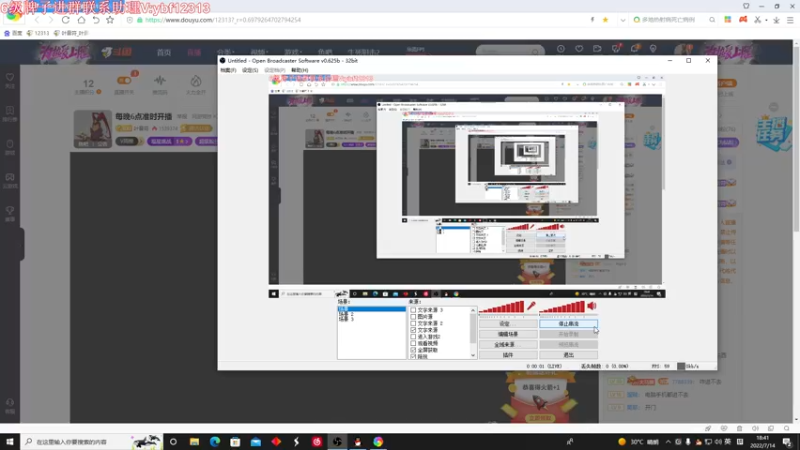Open Mail app from taskbar
800x450 pixels.
(x=256, y=441)
